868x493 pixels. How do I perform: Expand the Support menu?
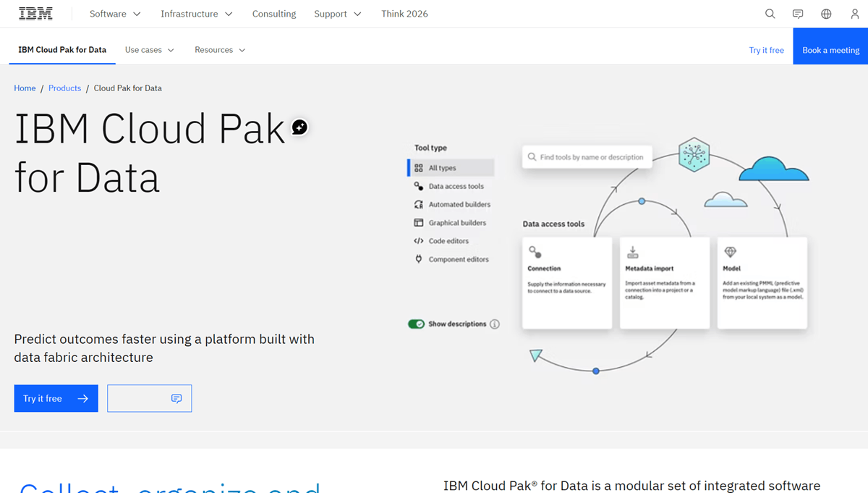coord(338,14)
